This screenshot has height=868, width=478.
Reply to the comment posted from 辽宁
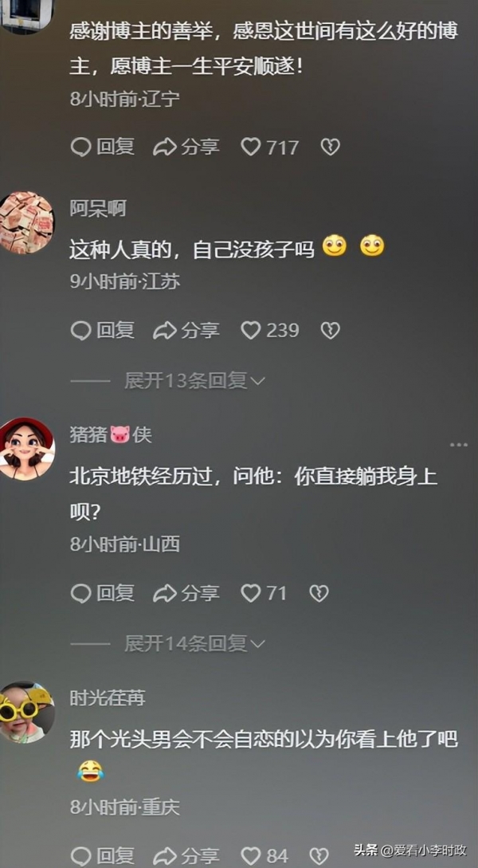(x=103, y=147)
